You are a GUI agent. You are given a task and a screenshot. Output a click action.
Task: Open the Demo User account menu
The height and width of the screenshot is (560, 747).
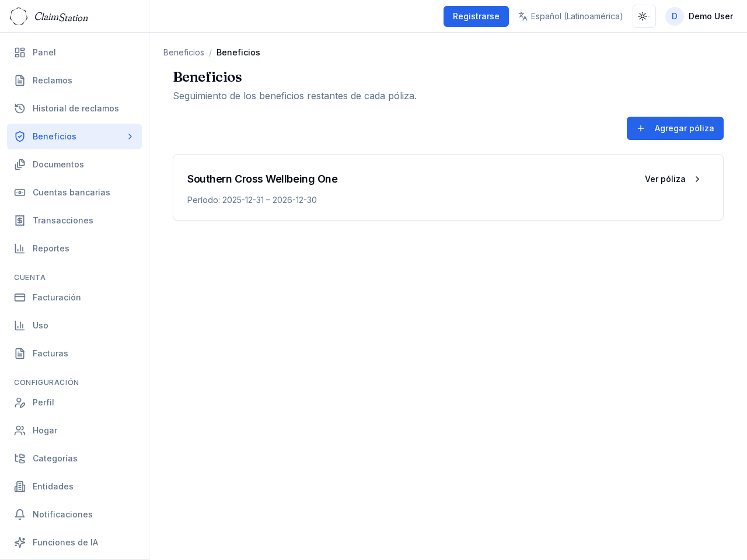pyautogui.click(x=699, y=16)
